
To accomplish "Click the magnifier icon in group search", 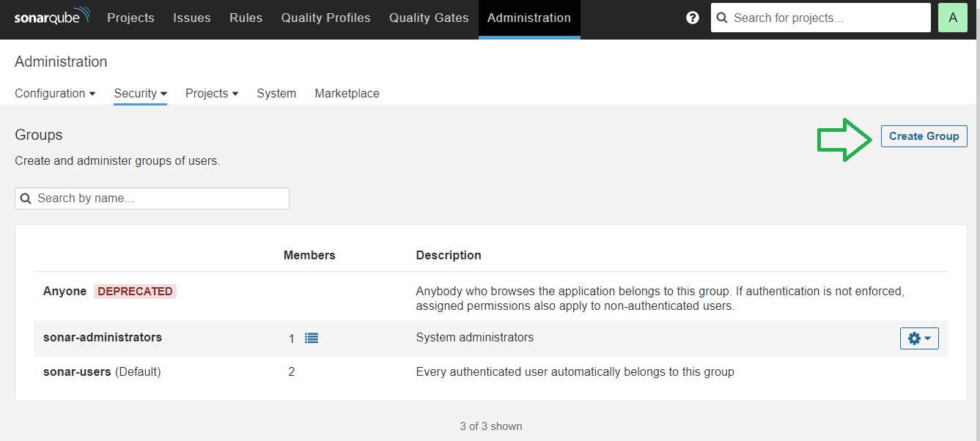I will point(26,199).
